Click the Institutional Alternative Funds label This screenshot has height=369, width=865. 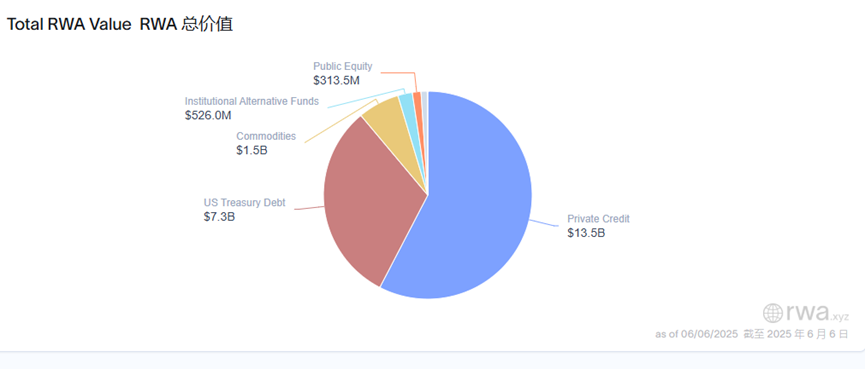[x=252, y=101]
